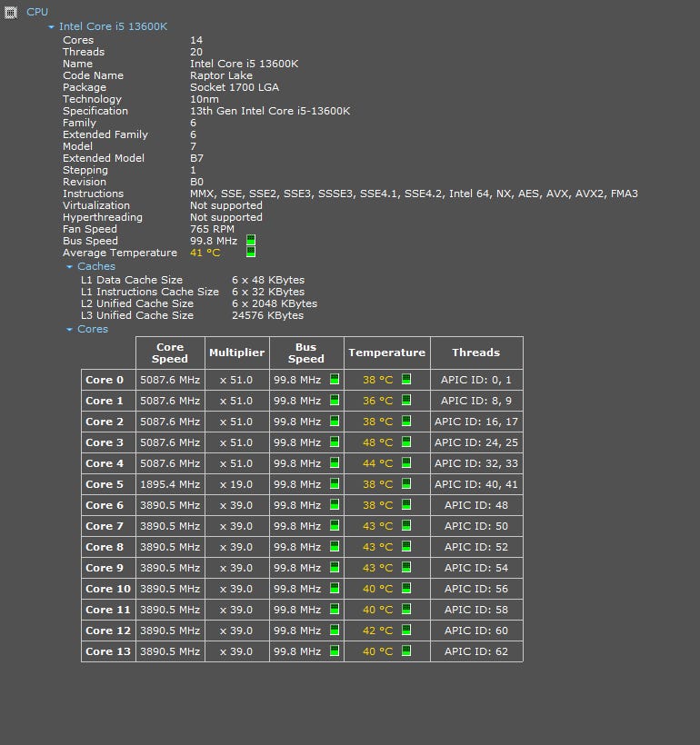This screenshot has height=745, width=700.
Task: Click the Socket 1700 LGA package value
Action: click(235, 87)
